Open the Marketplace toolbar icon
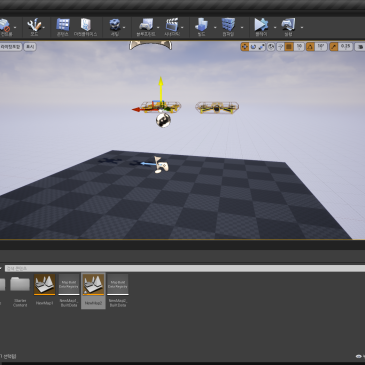 (x=86, y=27)
